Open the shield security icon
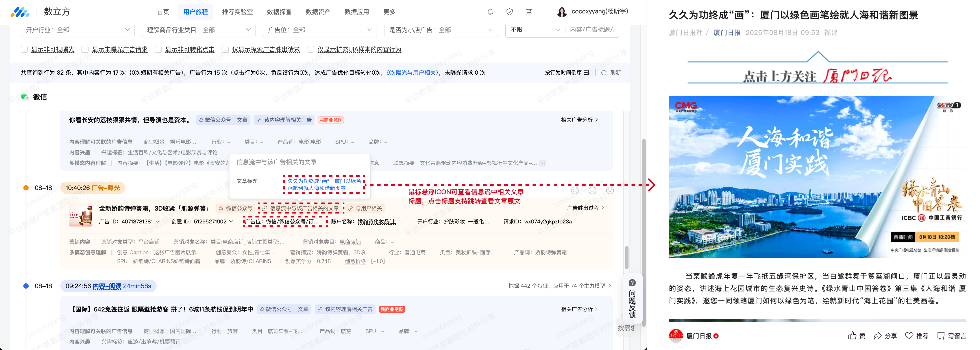The image size is (980, 350). coord(509,12)
